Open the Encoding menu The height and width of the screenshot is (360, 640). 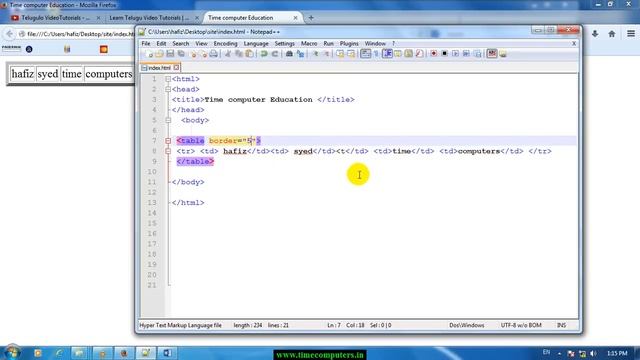click(x=225, y=43)
